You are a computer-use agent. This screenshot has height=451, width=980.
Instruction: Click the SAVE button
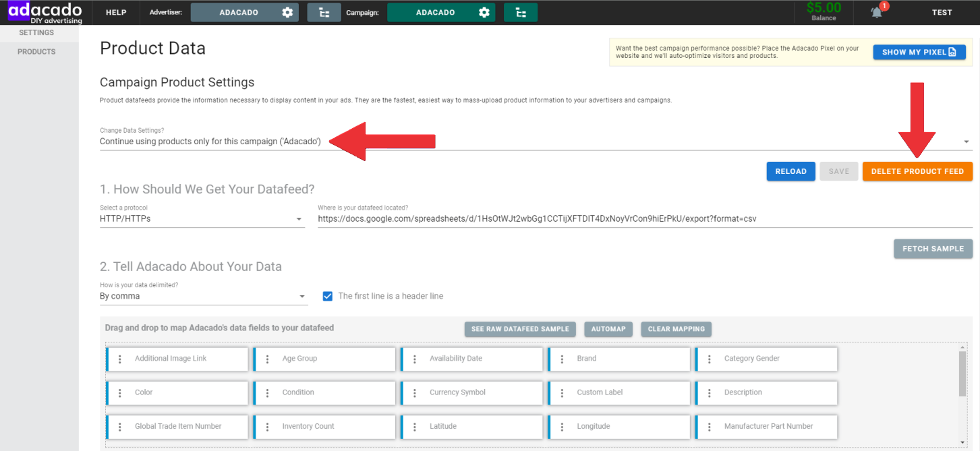839,171
